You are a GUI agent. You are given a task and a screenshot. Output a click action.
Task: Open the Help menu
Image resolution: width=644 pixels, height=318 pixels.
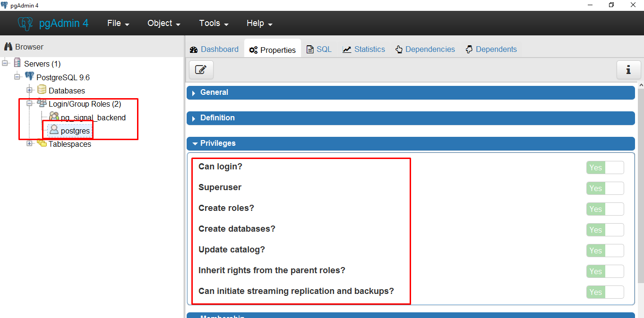click(x=259, y=23)
